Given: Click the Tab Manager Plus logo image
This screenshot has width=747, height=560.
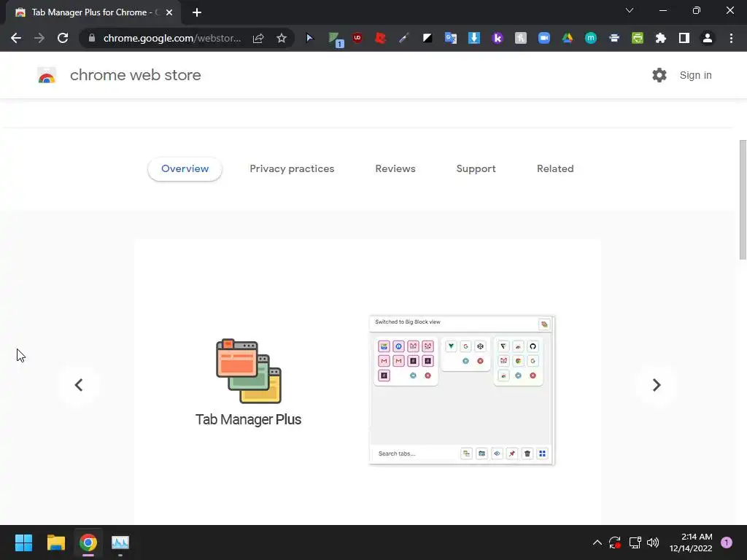Looking at the screenshot, I should (x=249, y=371).
